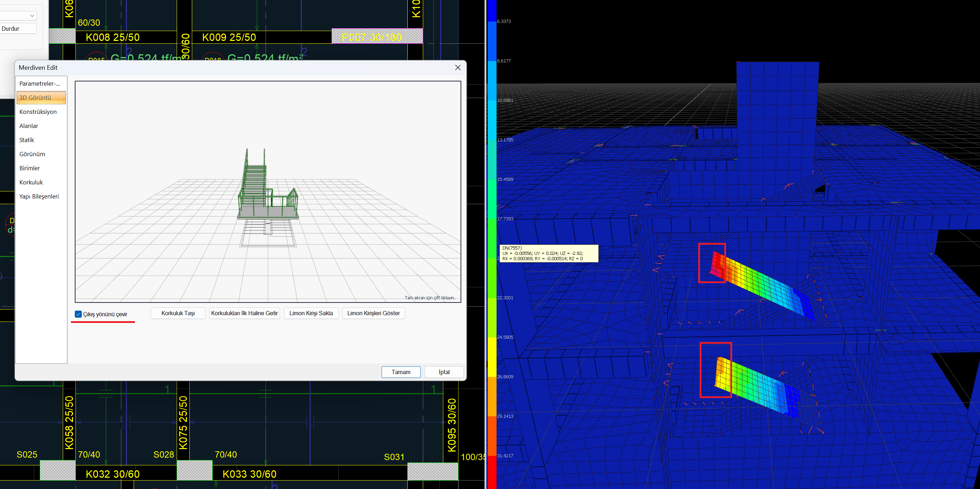Viewport: 980px width, 489px height.
Task: Select the P007 30/180 wall label
Action: click(372, 37)
